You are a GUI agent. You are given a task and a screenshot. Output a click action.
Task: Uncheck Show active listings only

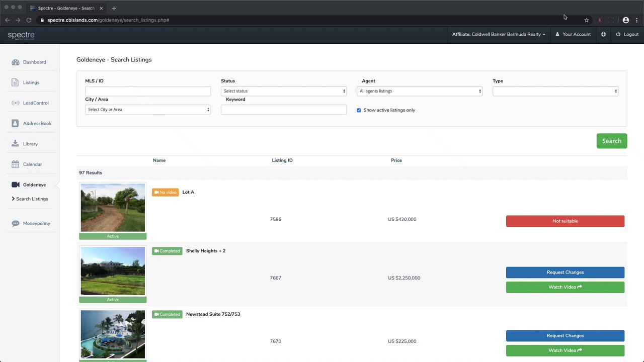pyautogui.click(x=359, y=110)
